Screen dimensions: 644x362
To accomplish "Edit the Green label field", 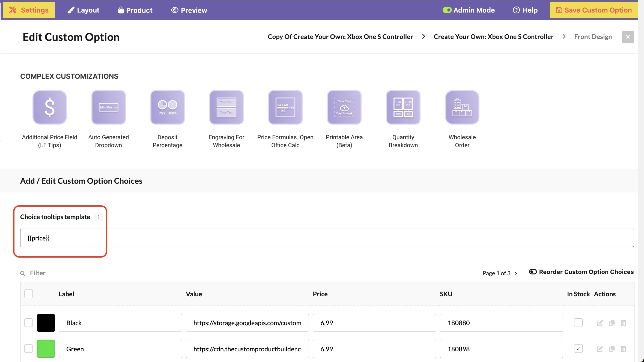I will [x=120, y=349].
